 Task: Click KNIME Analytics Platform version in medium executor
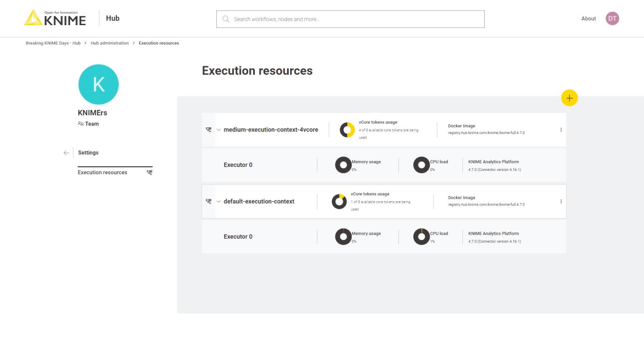click(x=494, y=170)
